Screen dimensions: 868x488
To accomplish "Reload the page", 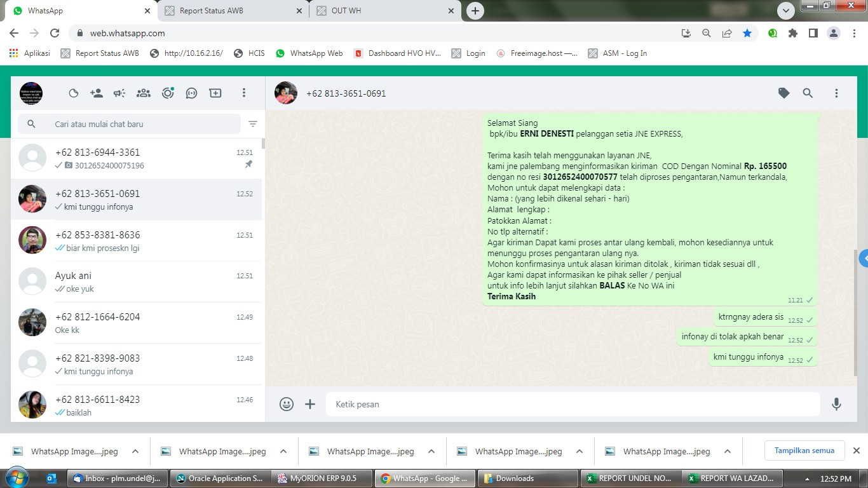I will [x=55, y=33].
